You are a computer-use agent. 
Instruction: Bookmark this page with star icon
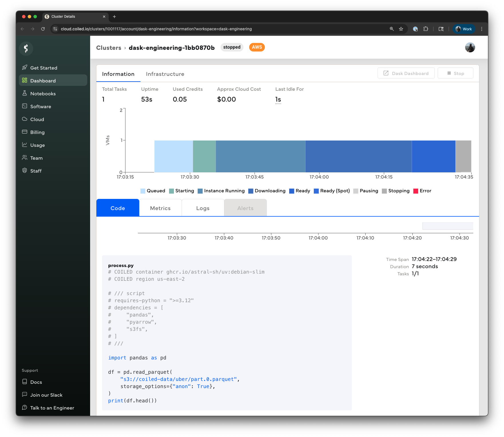(x=401, y=29)
